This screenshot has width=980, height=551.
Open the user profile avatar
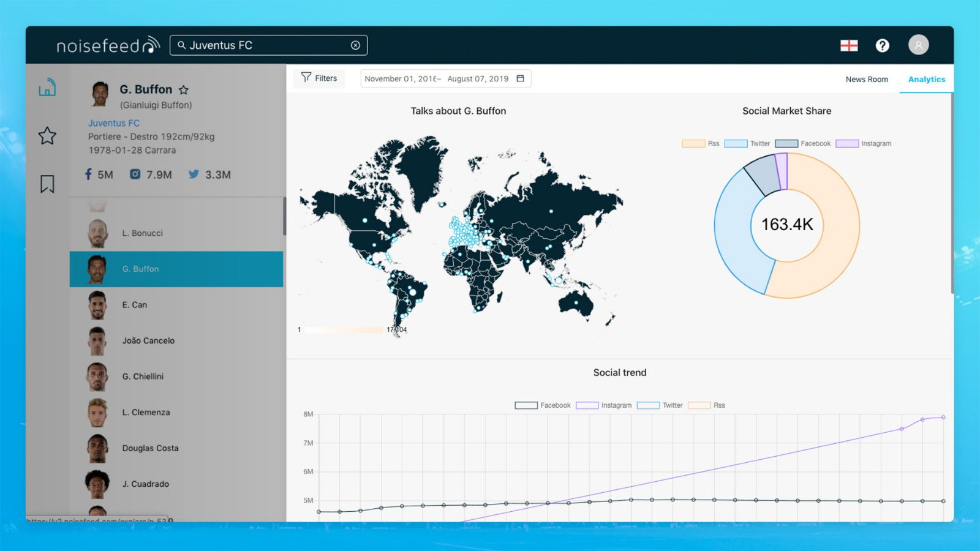(918, 45)
